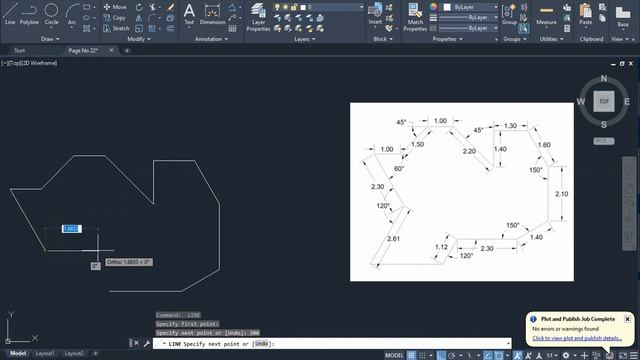Select the Dimension tool
The height and width of the screenshot is (360, 640).
[x=212, y=13]
